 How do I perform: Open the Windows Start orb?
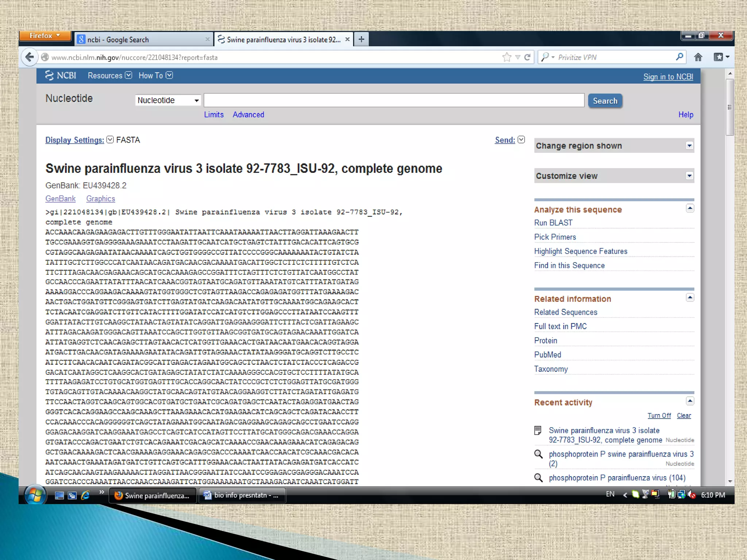[x=35, y=495]
